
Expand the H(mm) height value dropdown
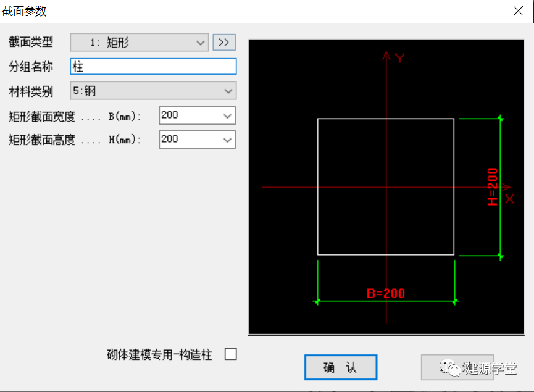click(x=228, y=140)
